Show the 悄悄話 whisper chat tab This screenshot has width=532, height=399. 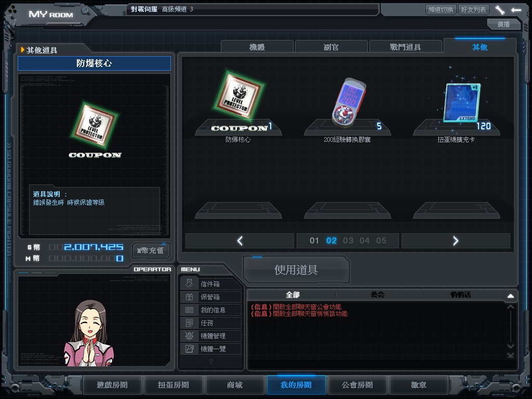pyautogui.click(x=460, y=295)
